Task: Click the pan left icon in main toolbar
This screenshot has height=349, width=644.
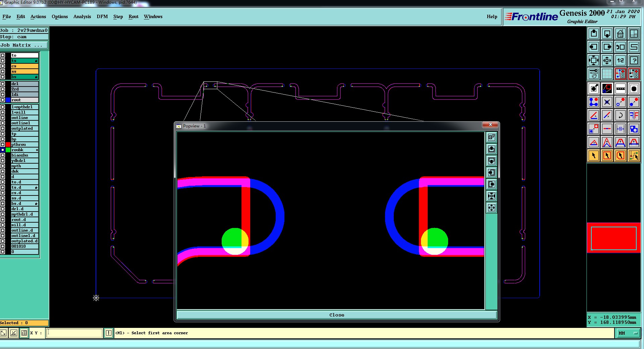Action: coord(594,47)
